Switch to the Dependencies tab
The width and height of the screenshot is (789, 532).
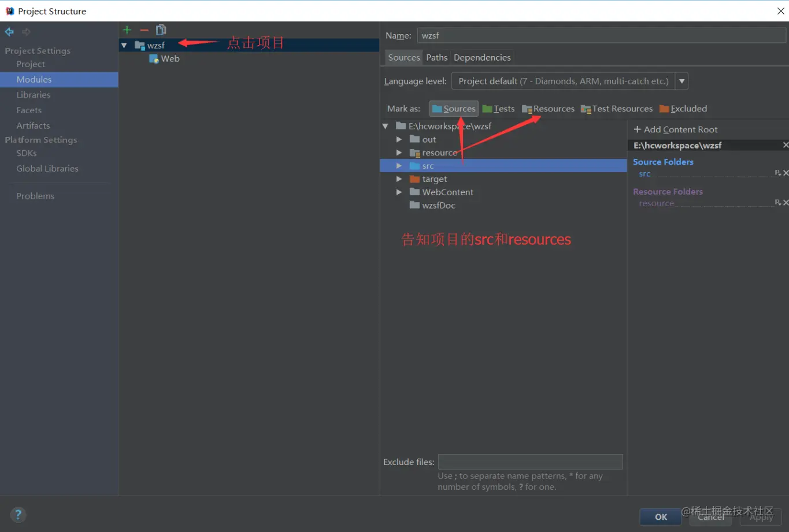[482, 57]
